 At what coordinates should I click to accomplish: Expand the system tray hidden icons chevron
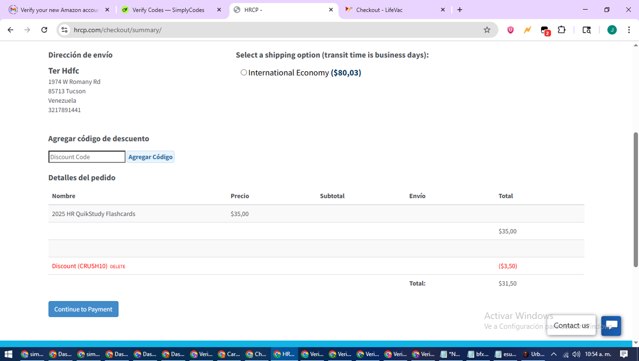(x=553, y=354)
